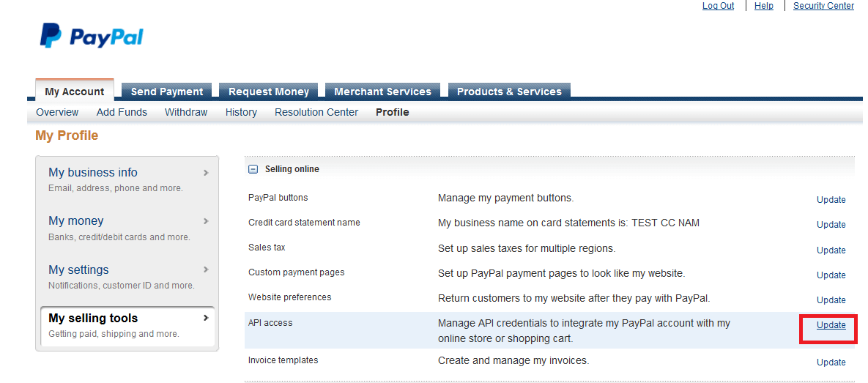Click the PayPal logo
868x383 pixels.
point(92,36)
